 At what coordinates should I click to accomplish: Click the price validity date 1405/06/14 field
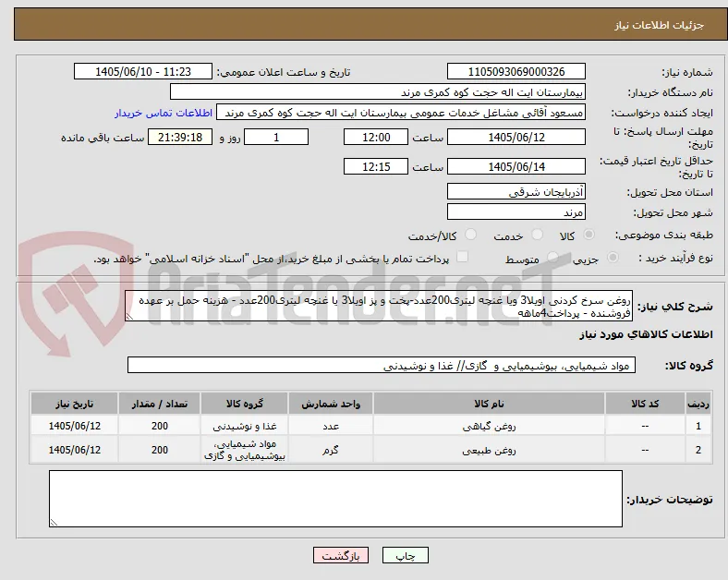point(516,166)
